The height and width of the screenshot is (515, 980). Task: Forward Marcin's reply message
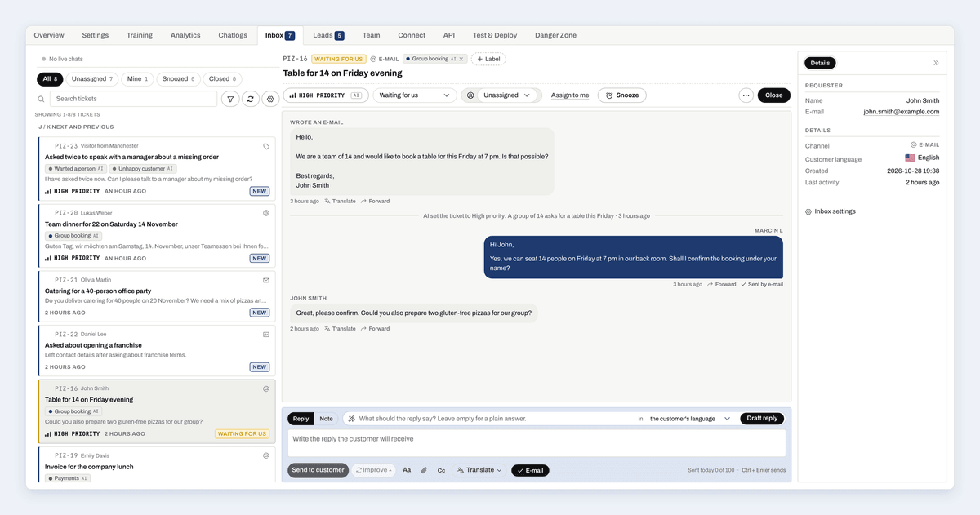721,285
